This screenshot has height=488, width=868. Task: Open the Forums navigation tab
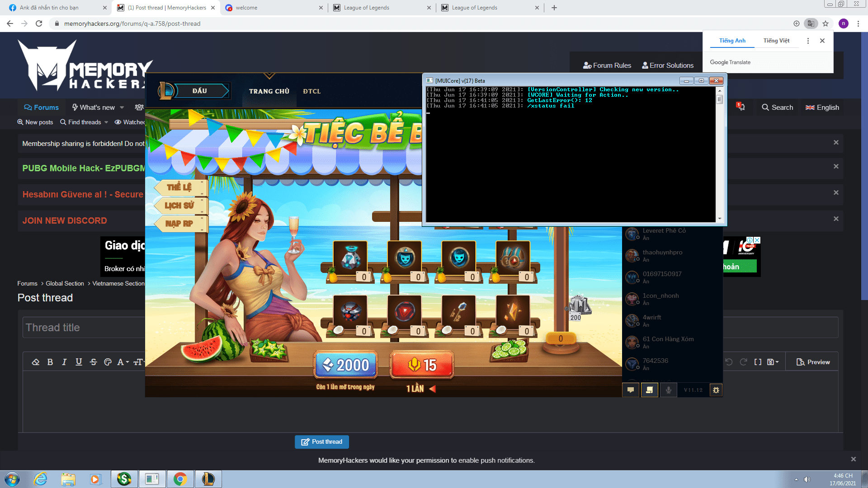(41, 108)
